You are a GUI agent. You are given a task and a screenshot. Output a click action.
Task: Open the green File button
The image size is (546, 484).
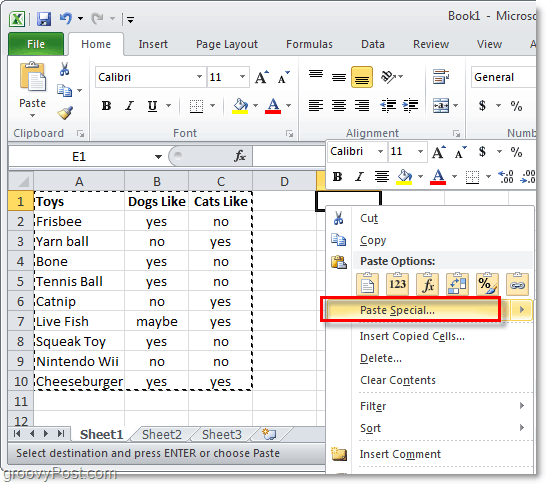pyautogui.click(x=36, y=44)
